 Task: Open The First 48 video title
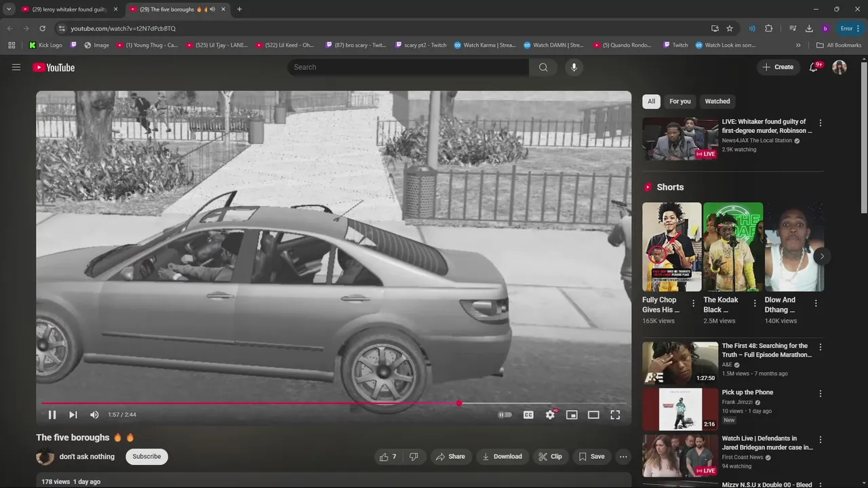pos(766,350)
